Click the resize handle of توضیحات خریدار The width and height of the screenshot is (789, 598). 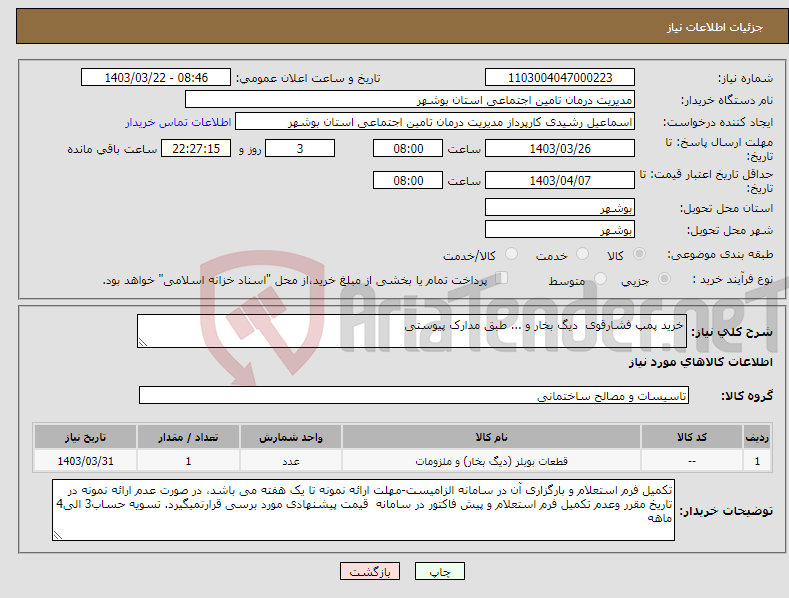(x=58, y=536)
